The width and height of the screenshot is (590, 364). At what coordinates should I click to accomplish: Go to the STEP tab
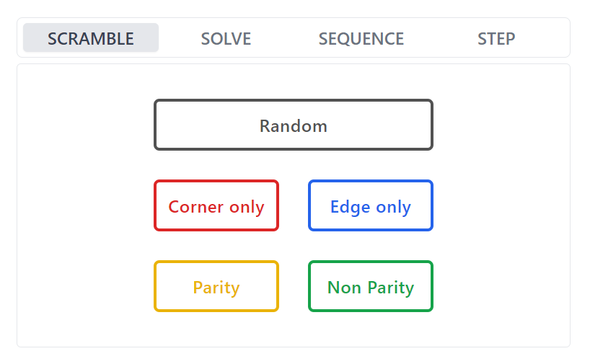pyautogui.click(x=496, y=38)
